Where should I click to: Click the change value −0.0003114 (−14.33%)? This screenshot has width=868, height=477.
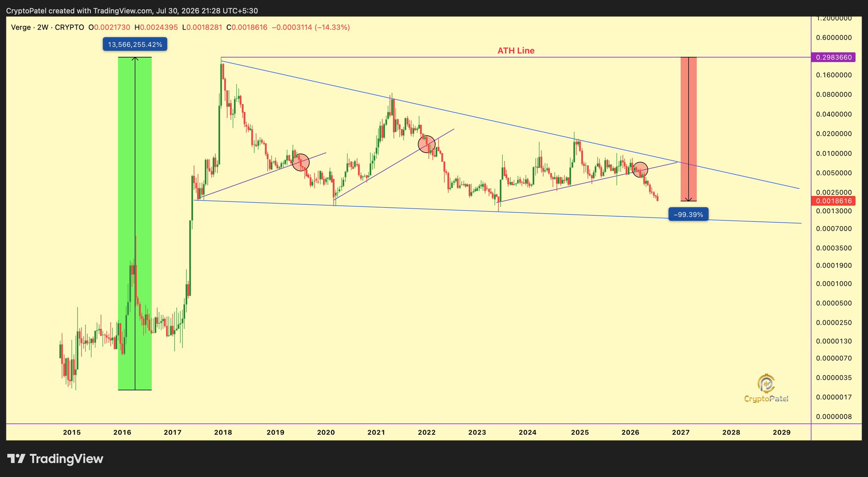311,28
